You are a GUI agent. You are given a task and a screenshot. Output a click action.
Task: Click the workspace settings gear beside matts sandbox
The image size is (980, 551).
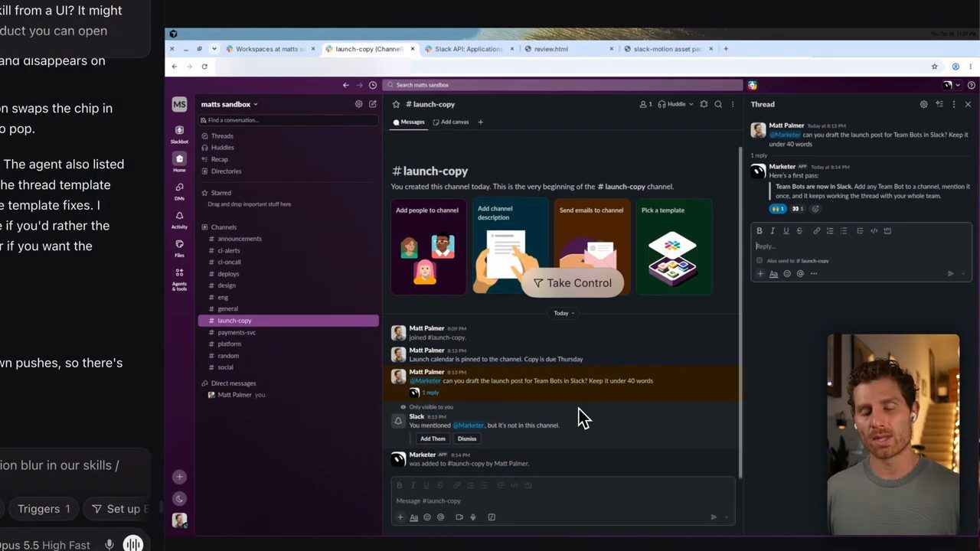tap(358, 104)
